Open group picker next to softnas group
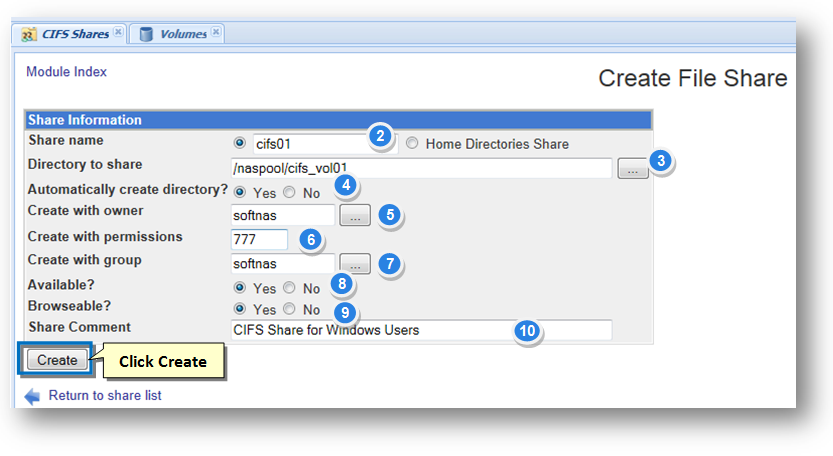 pyautogui.click(x=355, y=264)
